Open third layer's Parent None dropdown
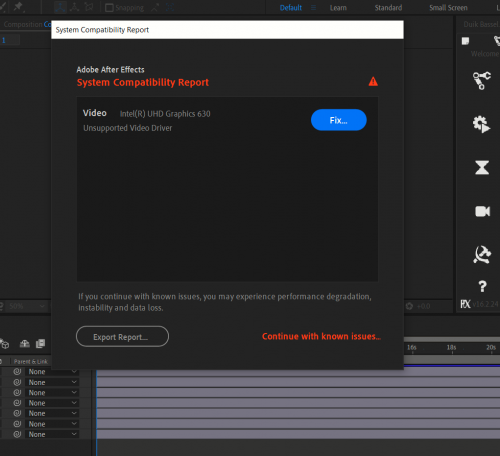 52,393
